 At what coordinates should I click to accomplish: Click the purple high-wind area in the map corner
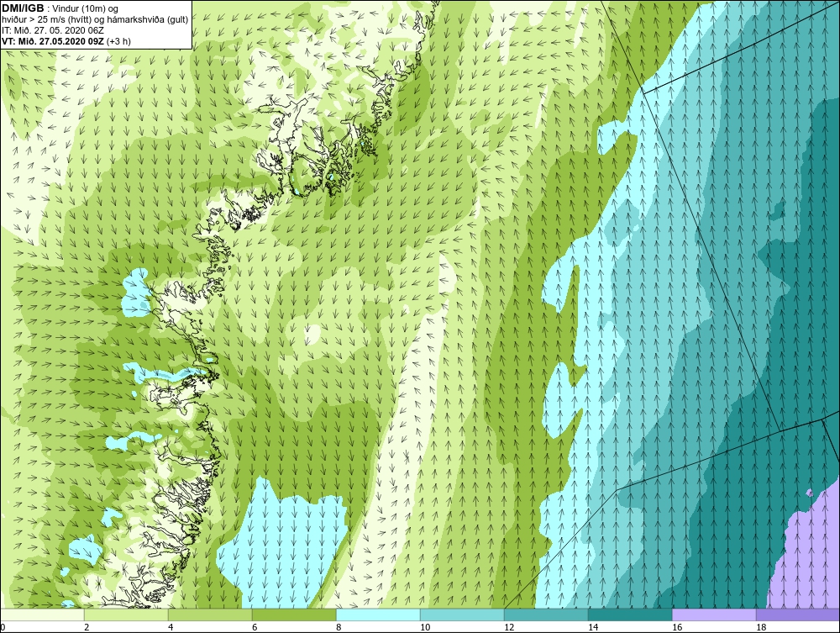(809, 557)
